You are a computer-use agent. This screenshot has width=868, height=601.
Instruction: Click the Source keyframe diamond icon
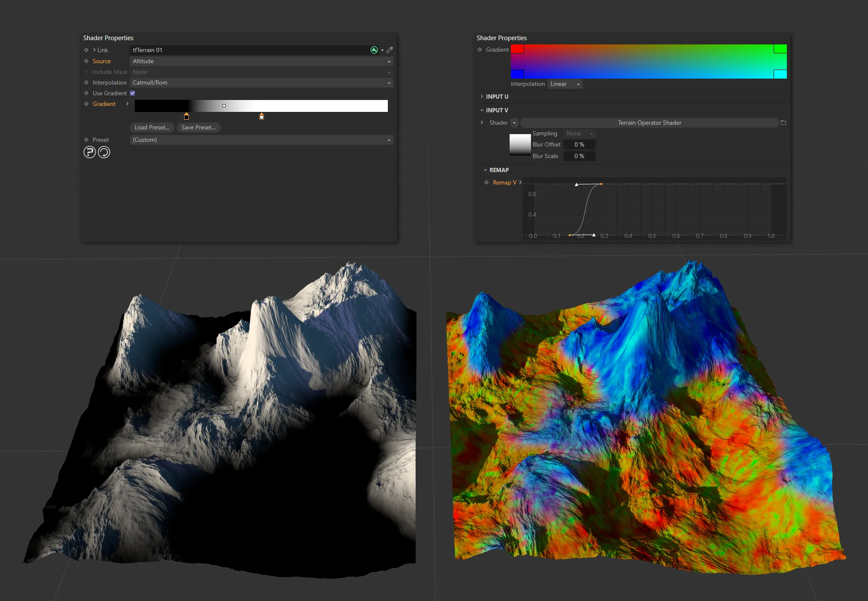pos(86,61)
